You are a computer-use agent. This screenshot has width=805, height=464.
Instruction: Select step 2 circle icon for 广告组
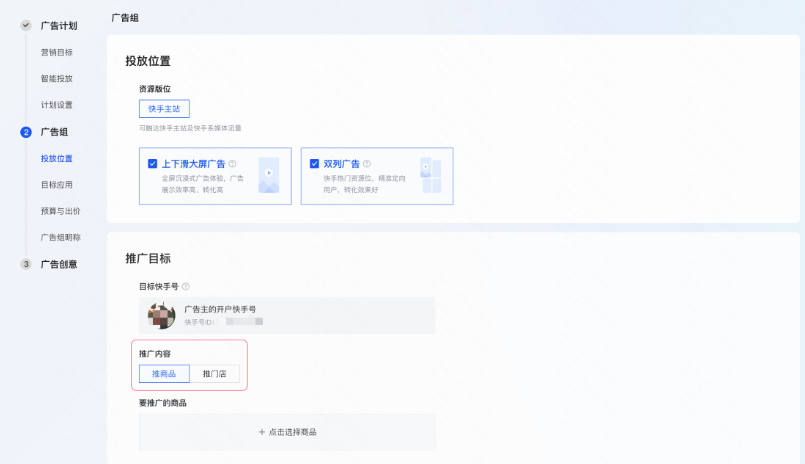pyautogui.click(x=26, y=132)
